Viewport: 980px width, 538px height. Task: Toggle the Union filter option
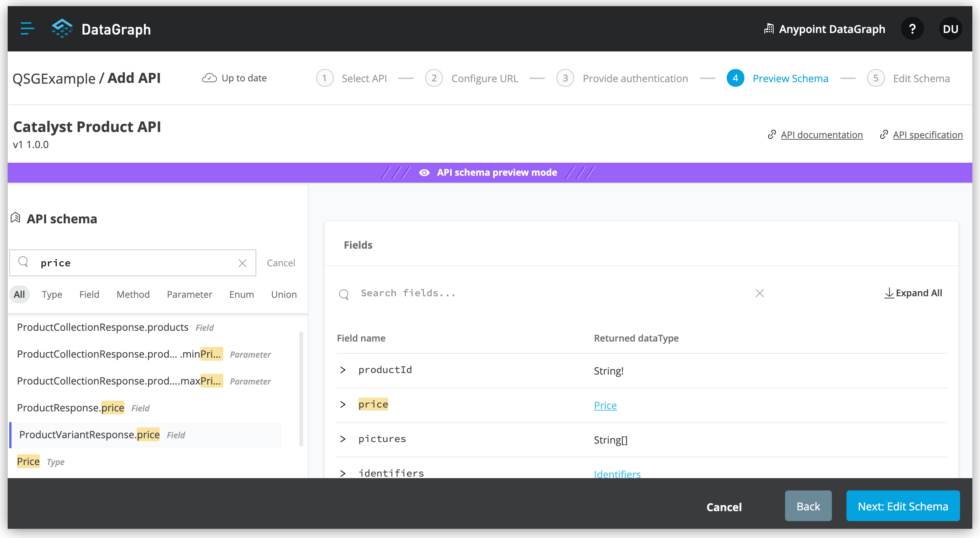(x=284, y=294)
